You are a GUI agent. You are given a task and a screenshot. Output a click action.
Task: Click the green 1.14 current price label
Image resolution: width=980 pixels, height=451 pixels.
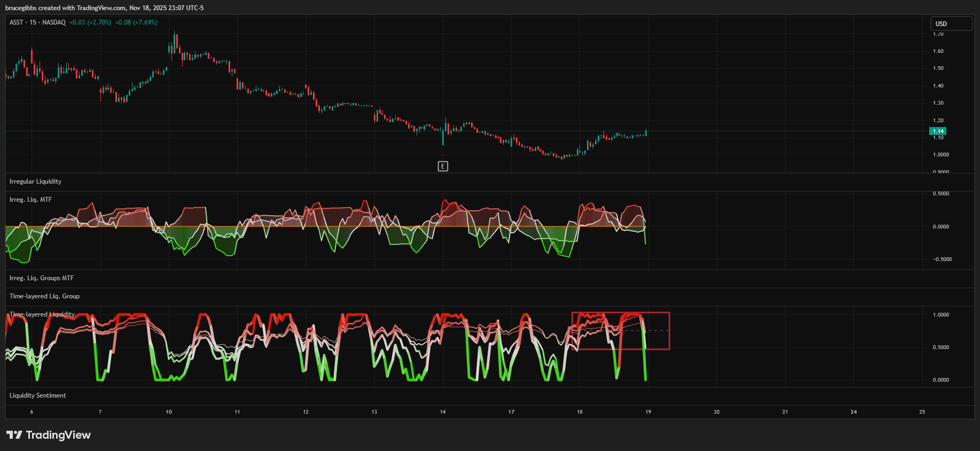tap(938, 131)
